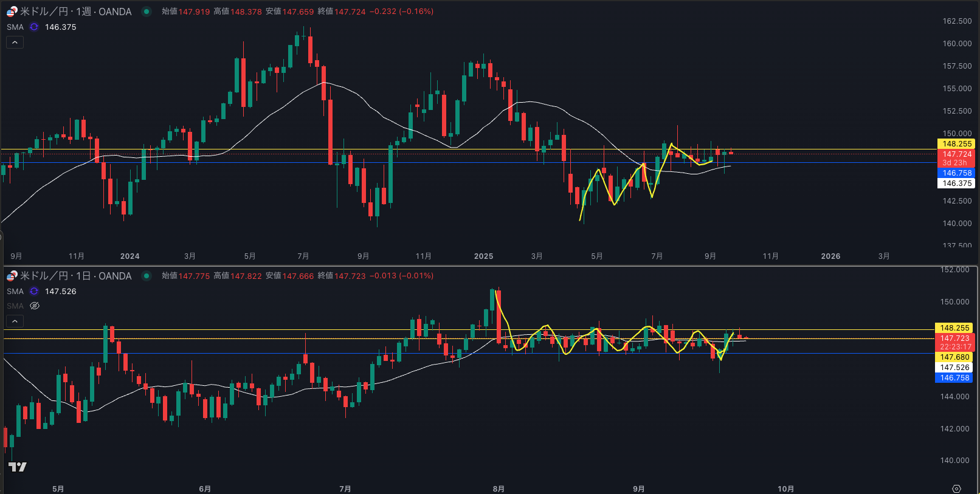Show the hidden SMA indicator via crossed-eye icon
980x494 pixels.
point(35,306)
